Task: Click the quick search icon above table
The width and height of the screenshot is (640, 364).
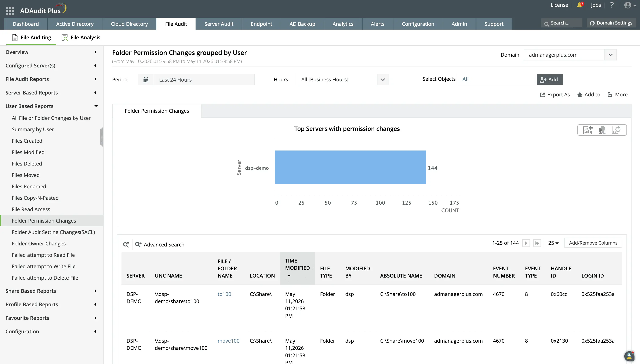Action: 126,245
